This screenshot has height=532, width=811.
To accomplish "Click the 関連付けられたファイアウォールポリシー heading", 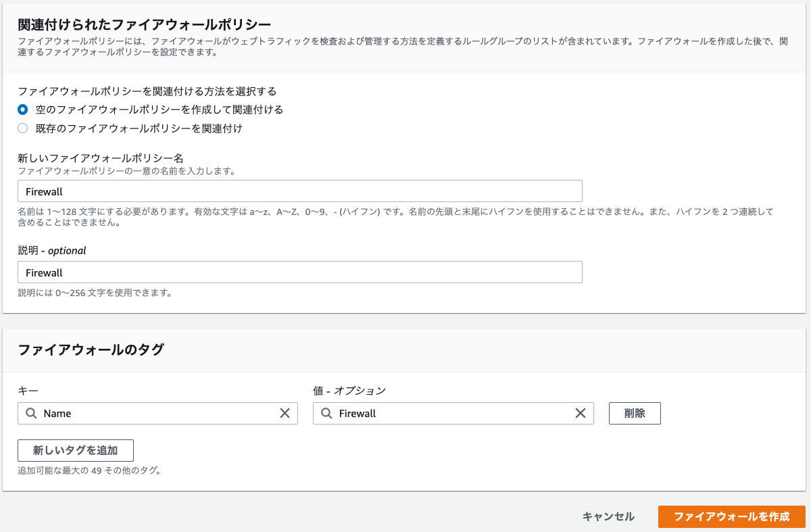I will pyautogui.click(x=145, y=26).
